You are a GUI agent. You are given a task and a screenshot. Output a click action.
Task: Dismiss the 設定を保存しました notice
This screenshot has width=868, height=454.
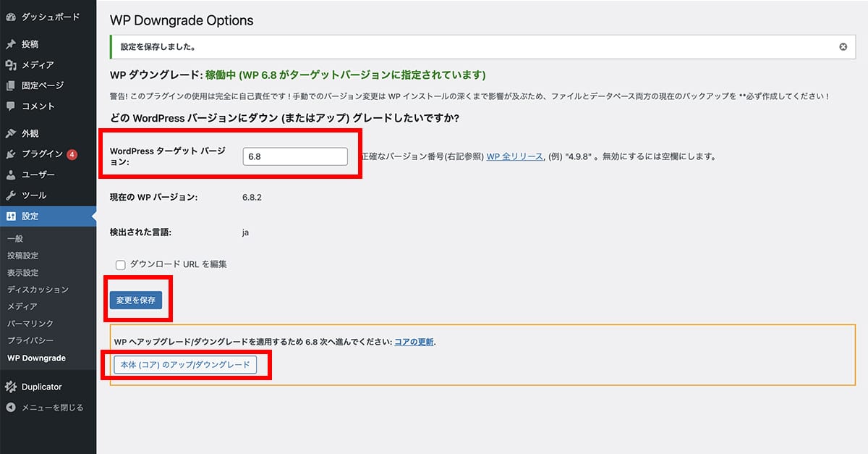843,46
